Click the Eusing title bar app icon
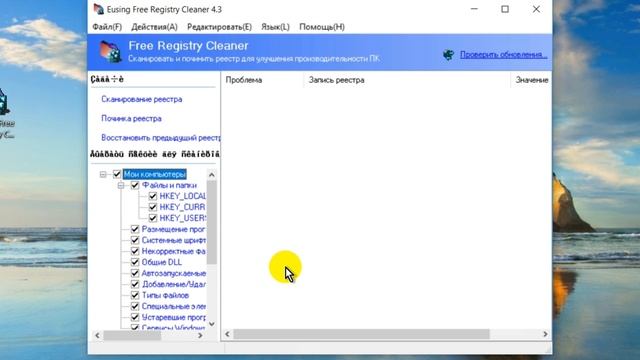This screenshot has height=360, width=640. [x=98, y=9]
